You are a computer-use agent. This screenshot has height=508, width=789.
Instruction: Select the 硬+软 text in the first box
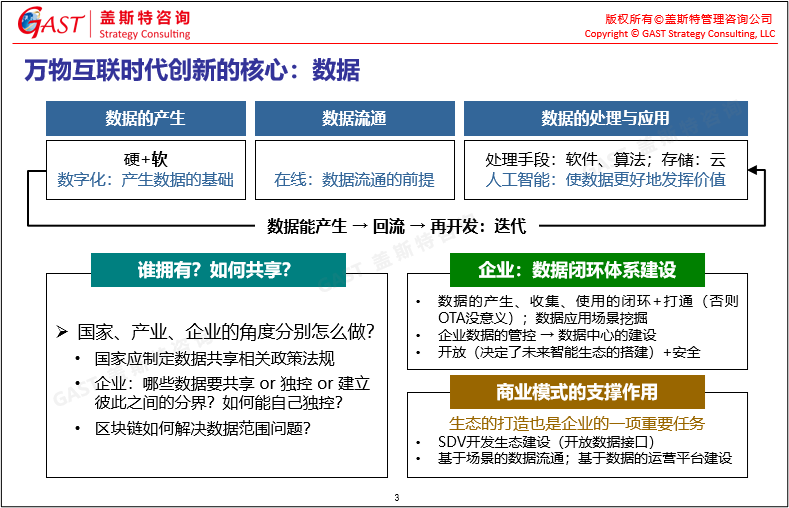point(146,160)
